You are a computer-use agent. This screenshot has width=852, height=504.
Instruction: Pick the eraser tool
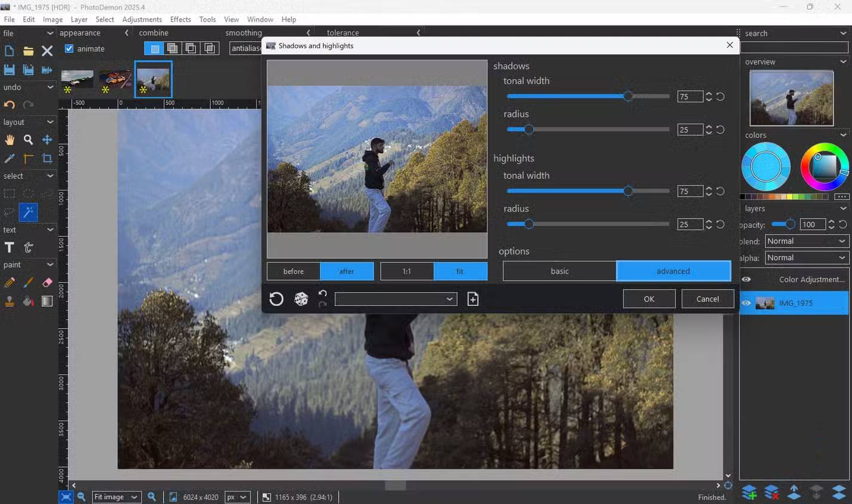[x=47, y=282]
